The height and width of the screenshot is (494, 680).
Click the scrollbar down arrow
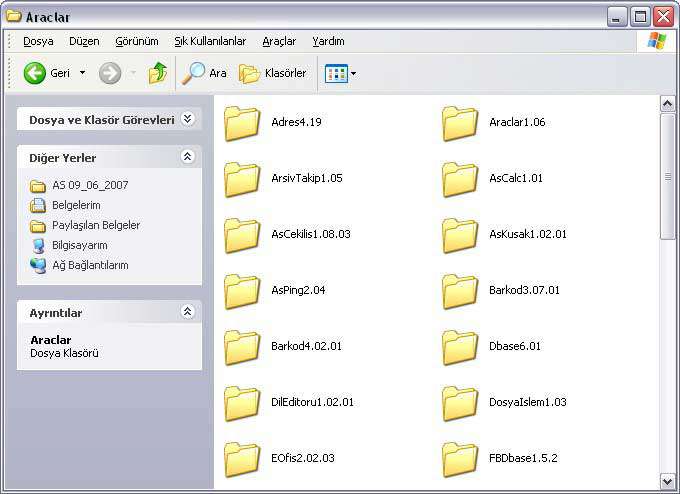[667, 481]
